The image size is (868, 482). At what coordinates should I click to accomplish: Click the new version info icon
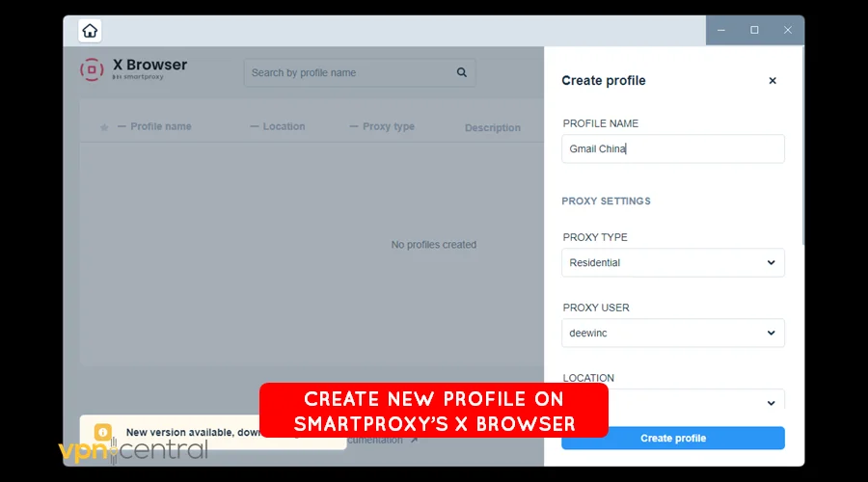103,432
